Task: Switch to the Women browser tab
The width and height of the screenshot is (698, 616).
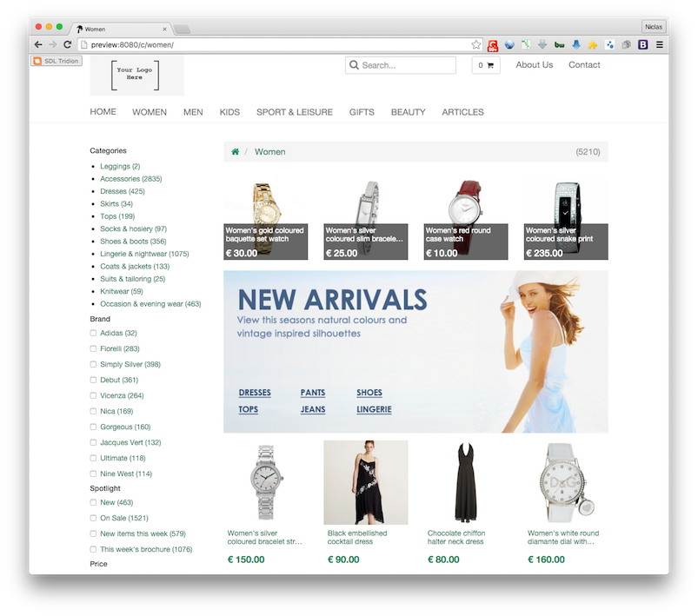Action: [117, 29]
